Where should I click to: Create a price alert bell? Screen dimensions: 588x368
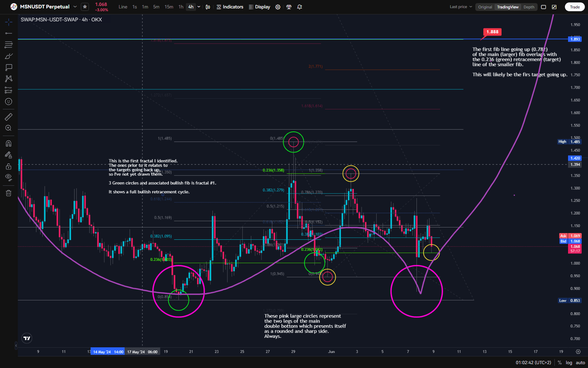(x=300, y=7)
